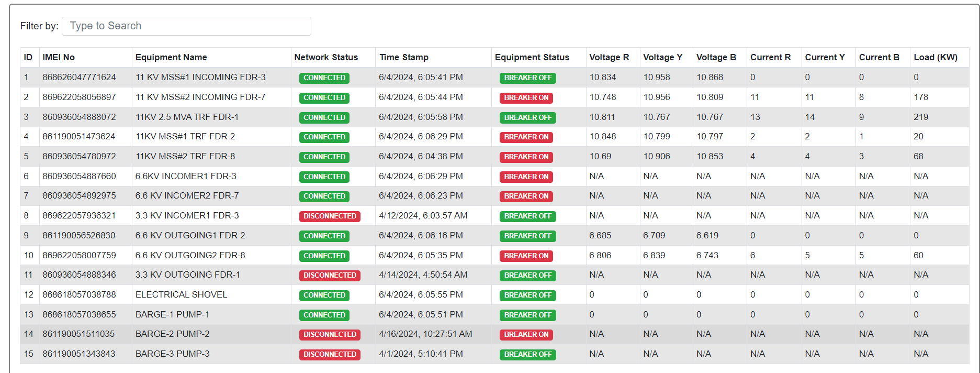Screen dimensions: 980x373
Task: Click the IMEI No column header
Action: (59, 58)
